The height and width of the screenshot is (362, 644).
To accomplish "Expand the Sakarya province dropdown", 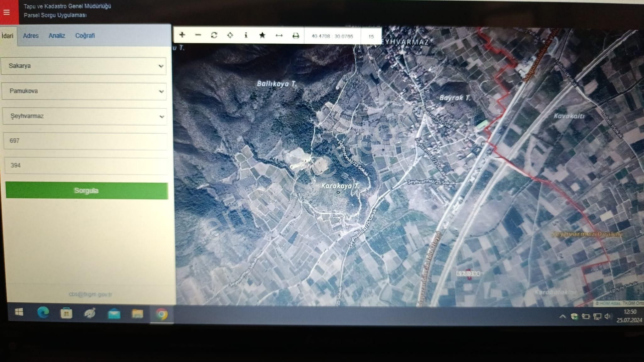I will click(x=84, y=66).
